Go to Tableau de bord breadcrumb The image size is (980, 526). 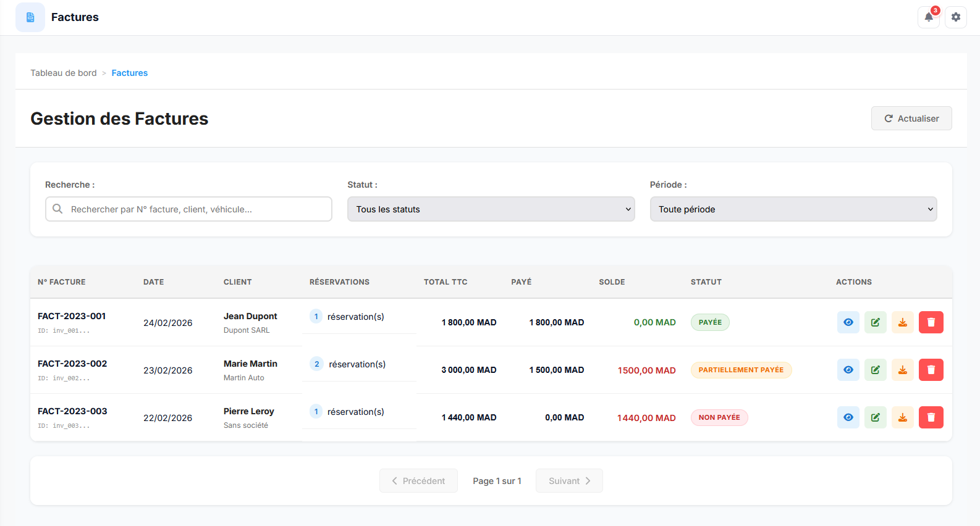64,73
